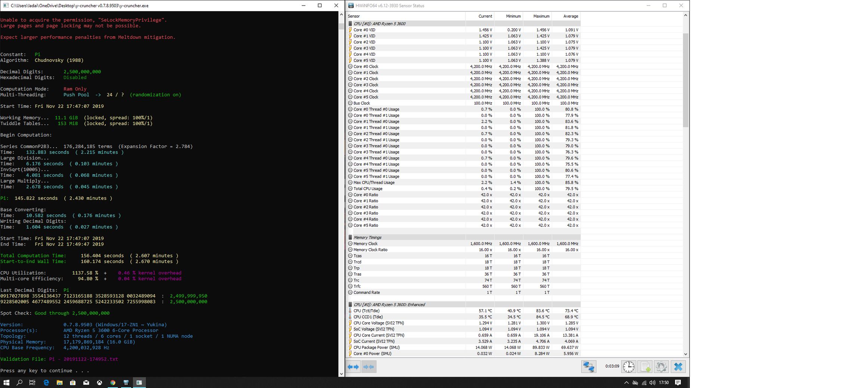Open taskbar search magnifier
868x388 pixels.
(19, 382)
